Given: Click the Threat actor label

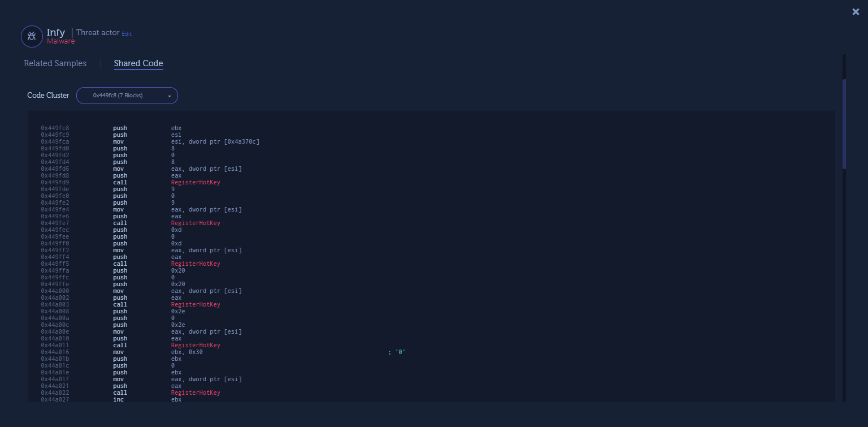Looking at the screenshot, I should 98,33.
